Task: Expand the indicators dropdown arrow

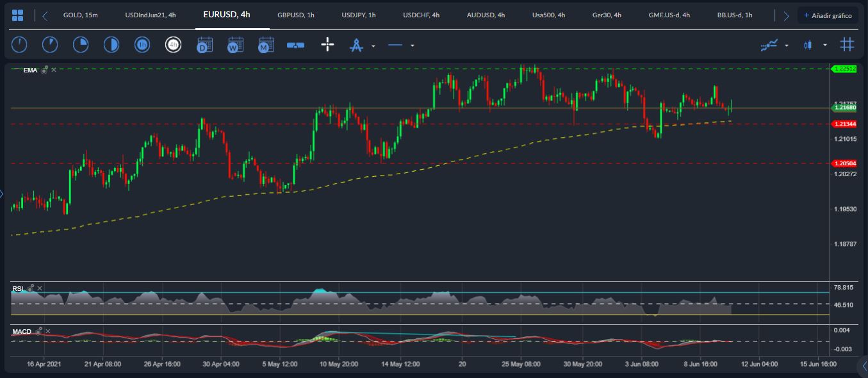Action: pyautogui.click(x=787, y=45)
